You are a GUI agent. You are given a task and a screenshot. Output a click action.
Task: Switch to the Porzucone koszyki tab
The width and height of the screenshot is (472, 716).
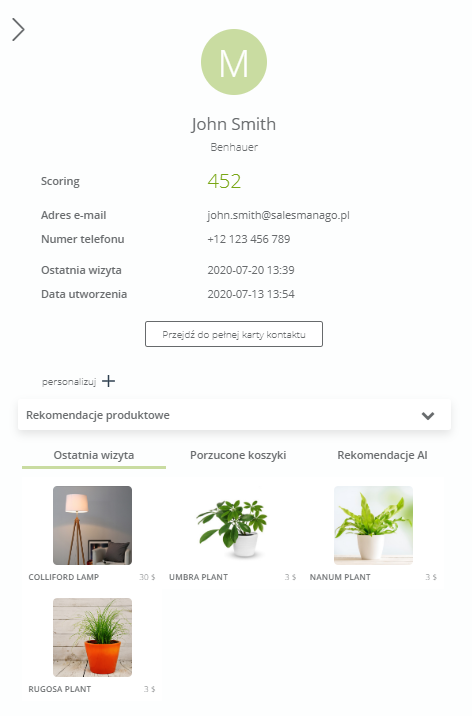point(238,455)
